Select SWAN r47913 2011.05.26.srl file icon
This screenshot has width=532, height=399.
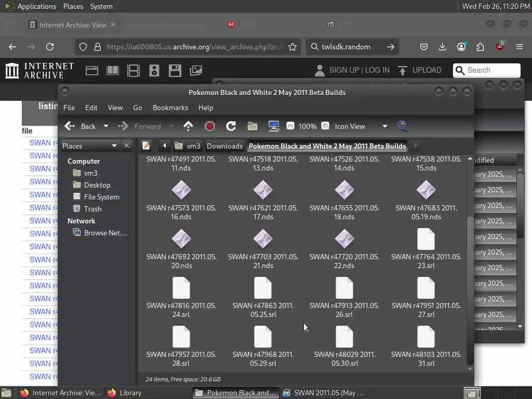coord(344,288)
